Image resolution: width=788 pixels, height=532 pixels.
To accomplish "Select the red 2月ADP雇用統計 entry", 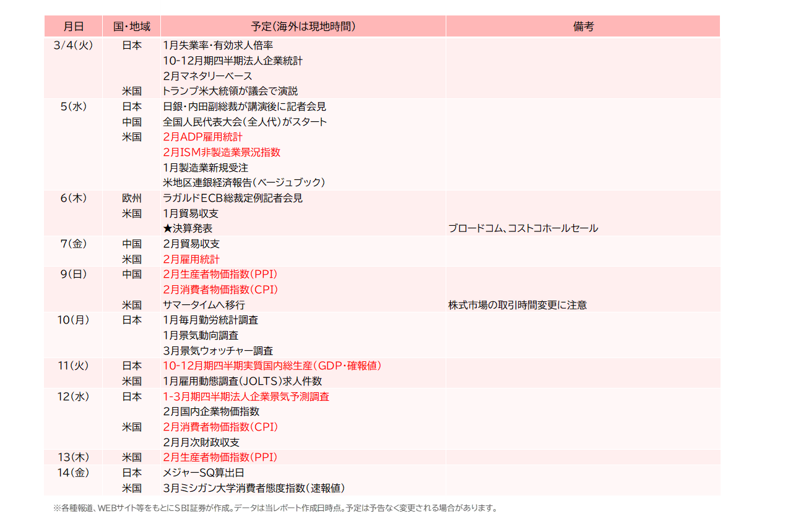I will tap(202, 137).
